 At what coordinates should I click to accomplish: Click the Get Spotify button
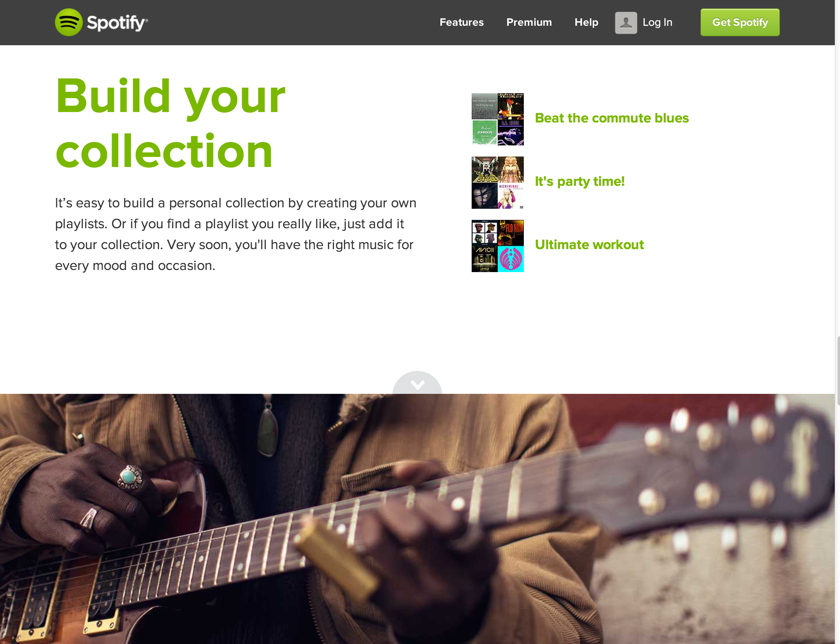pyautogui.click(x=739, y=22)
